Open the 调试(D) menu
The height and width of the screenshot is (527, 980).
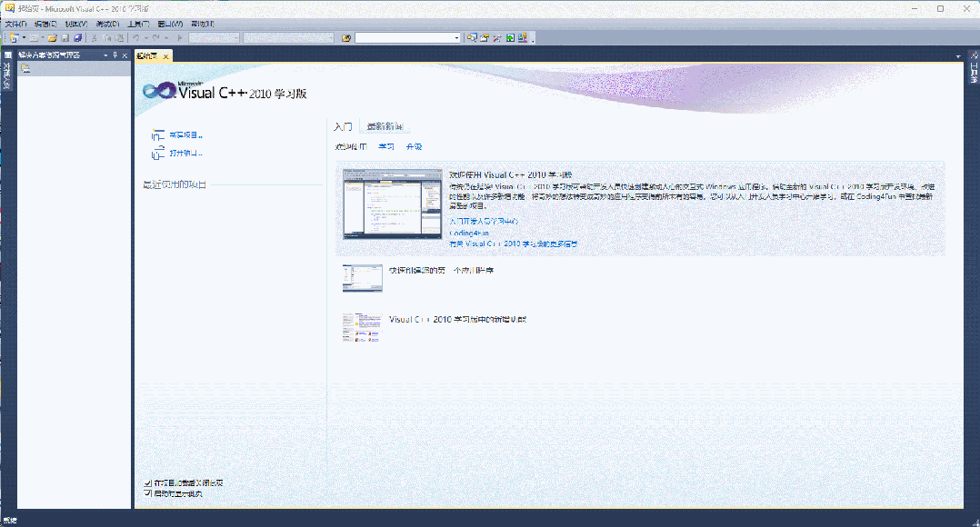107,24
